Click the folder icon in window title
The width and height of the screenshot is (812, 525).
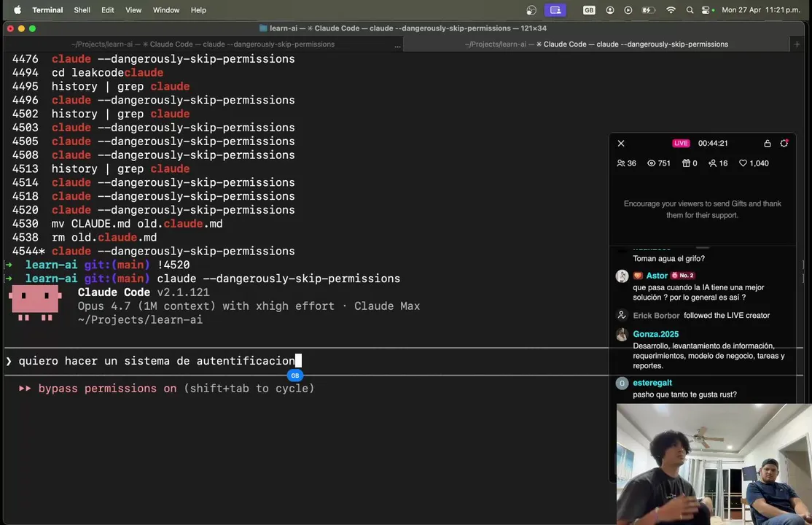[263, 28]
